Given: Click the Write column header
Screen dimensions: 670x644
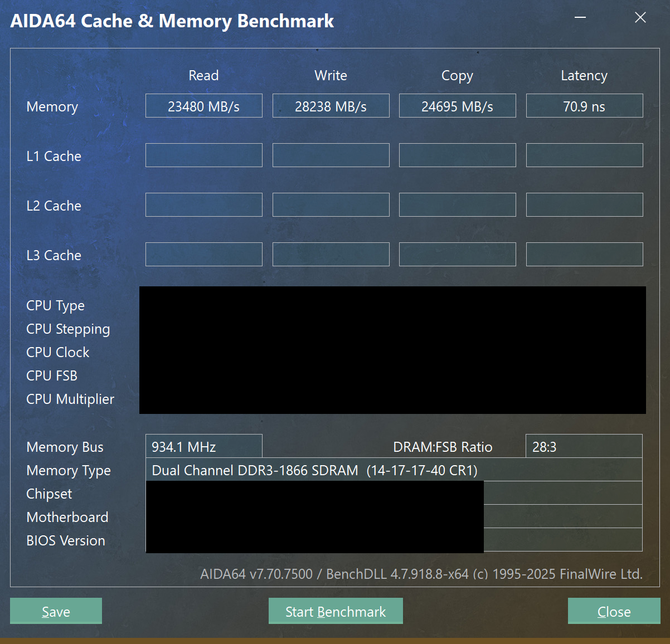Looking at the screenshot, I should (331, 75).
